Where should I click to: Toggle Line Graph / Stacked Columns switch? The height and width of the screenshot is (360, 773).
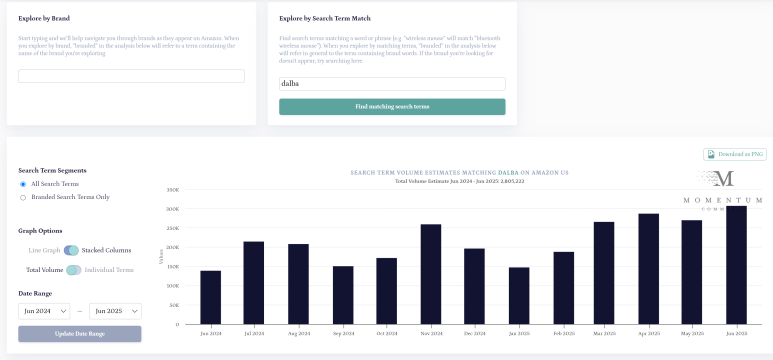71,250
